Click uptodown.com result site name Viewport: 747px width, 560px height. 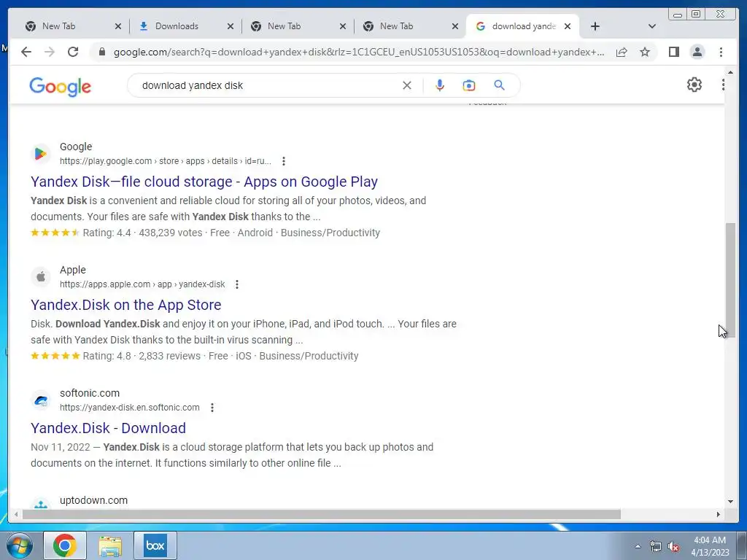(94, 500)
